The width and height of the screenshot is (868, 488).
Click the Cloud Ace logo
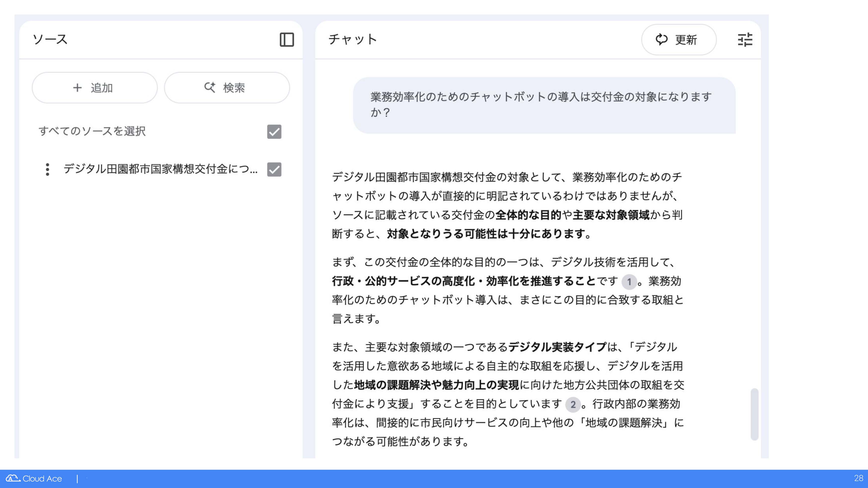tap(34, 478)
